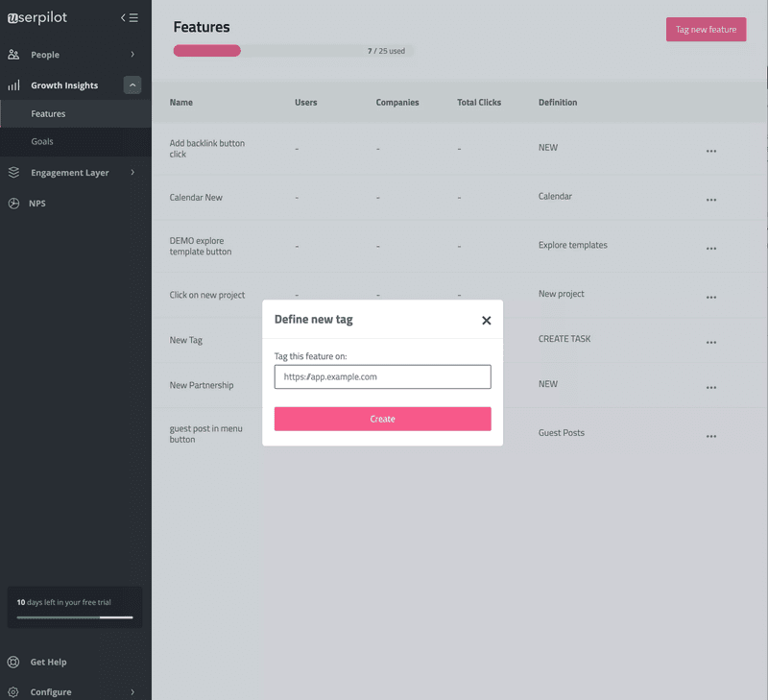Viewport: 768px width, 700px height.
Task: Open the Engagement Layer layers icon
Action: (x=16, y=172)
